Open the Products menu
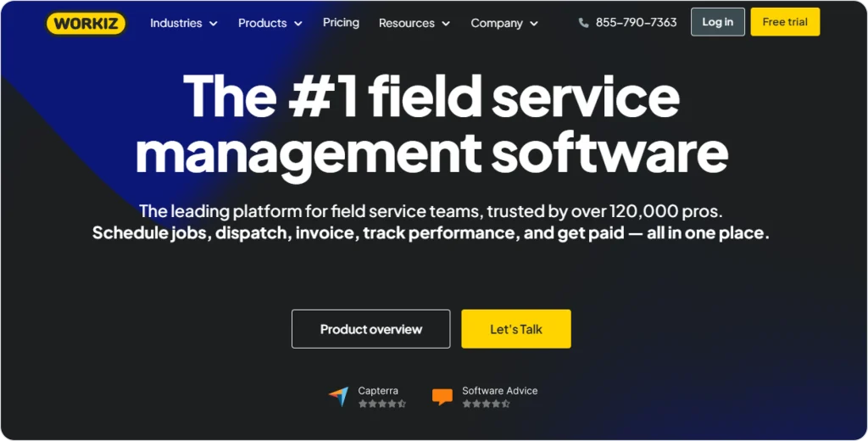The height and width of the screenshot is (441, 868). (270, 23)
